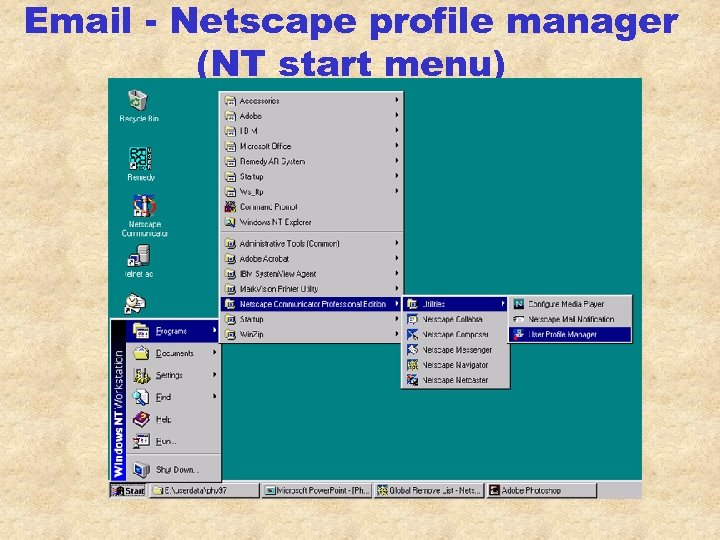The image size is (720, 540).
Task: Open IBM SystemView Agent menu entry
Action: [x=311, y=274]
